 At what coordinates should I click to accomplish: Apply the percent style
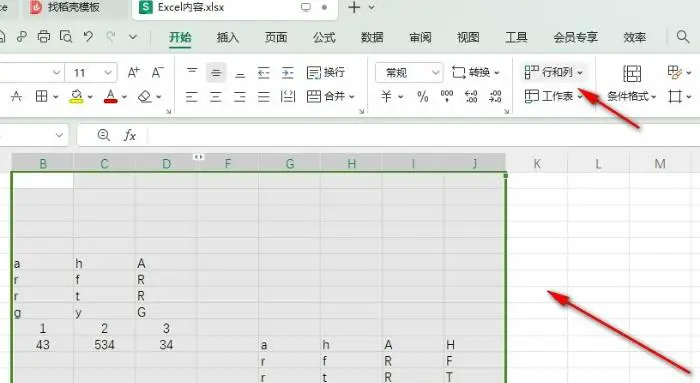422,96
